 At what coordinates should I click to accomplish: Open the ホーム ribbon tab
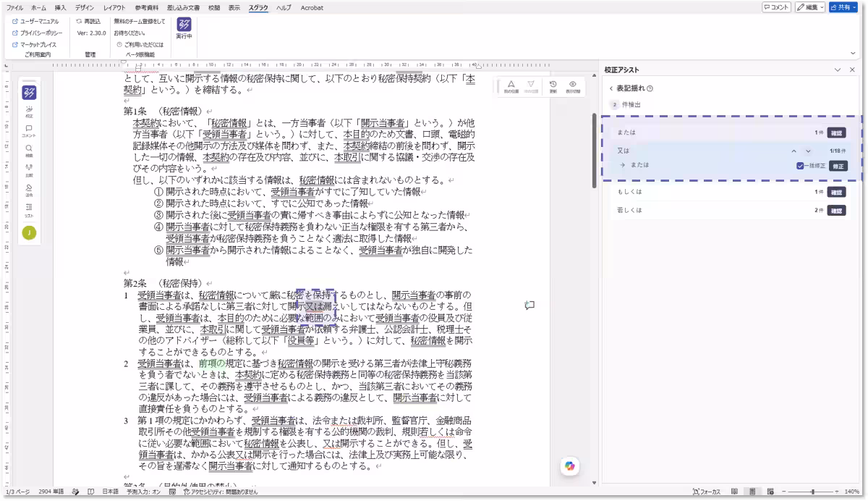pos(38,7)
